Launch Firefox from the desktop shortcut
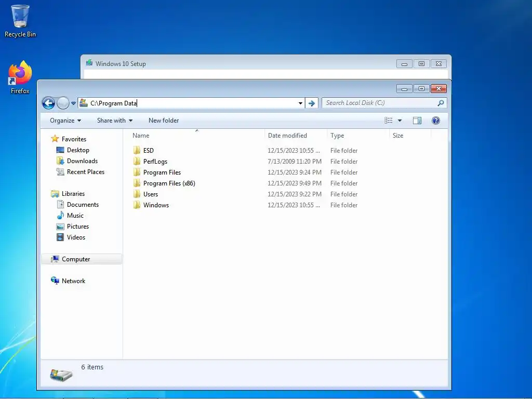This screenshot has height=399, width=532. pyautogui.click(x=20, y=77)
